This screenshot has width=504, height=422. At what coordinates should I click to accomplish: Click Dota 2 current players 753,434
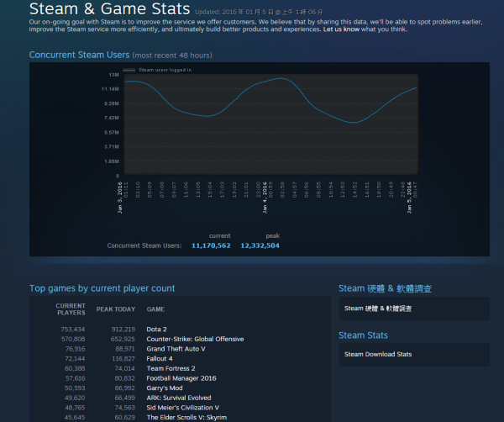tap(73, 330)
